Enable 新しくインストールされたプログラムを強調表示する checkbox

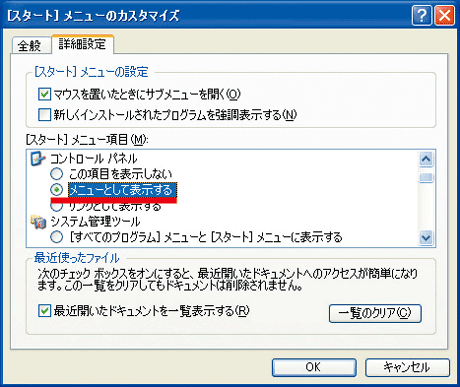point(45,115)
